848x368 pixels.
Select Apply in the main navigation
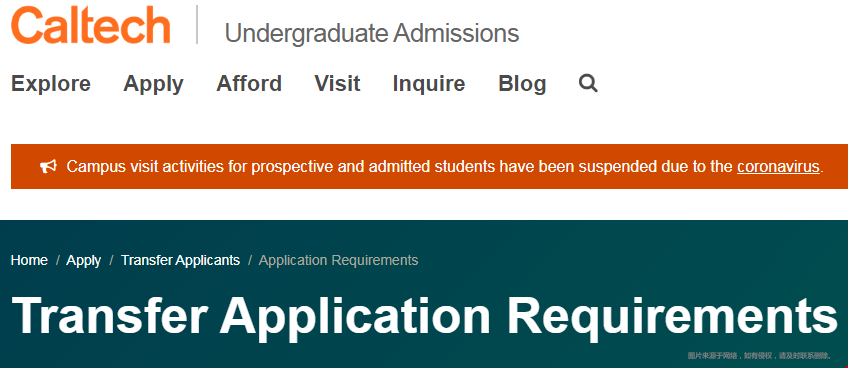[154, 85]
